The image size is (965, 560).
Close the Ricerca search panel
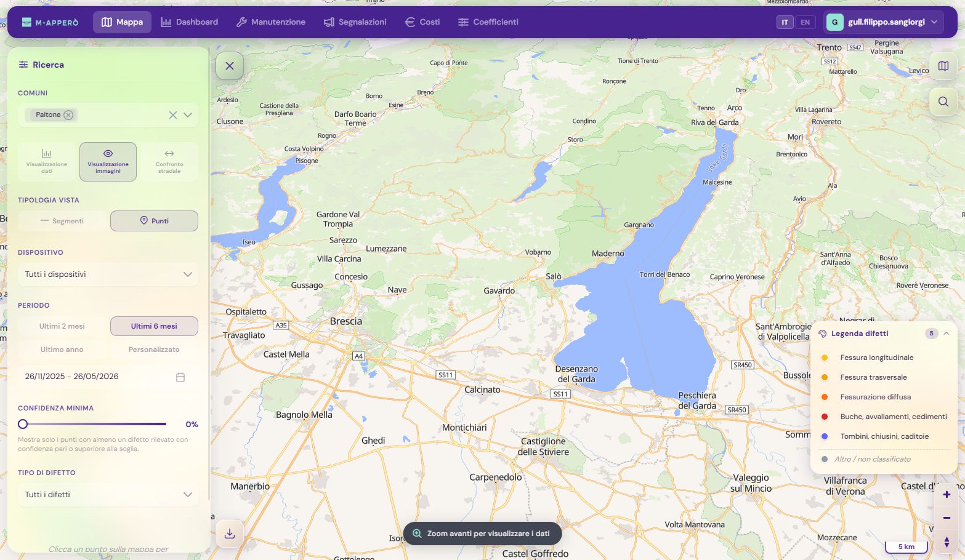(x=230, y=66)
